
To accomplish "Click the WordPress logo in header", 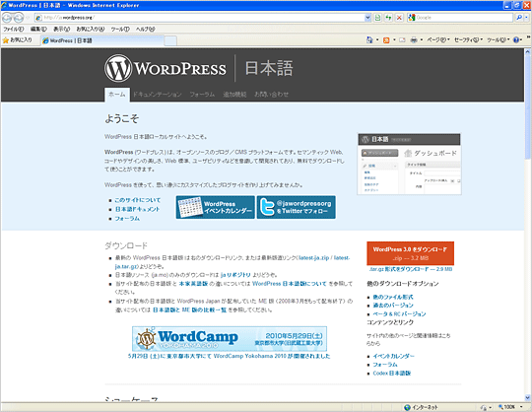I will pos(166,68).
